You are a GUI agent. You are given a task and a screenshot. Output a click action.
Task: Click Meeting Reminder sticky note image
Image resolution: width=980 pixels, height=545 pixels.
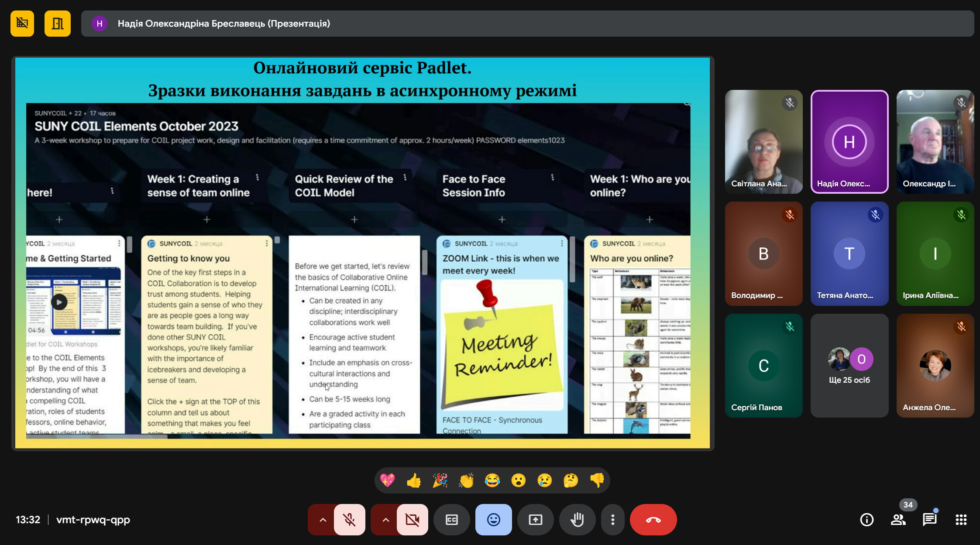[502, 345]
